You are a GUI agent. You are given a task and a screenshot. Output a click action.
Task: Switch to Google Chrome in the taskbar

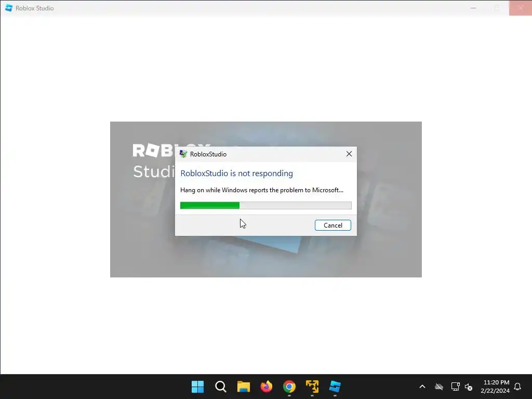coord(289,387)
